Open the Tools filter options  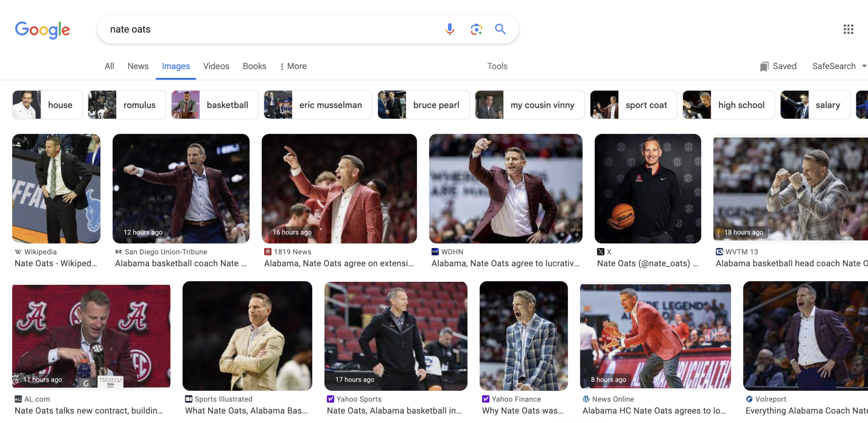click(497, 66)
